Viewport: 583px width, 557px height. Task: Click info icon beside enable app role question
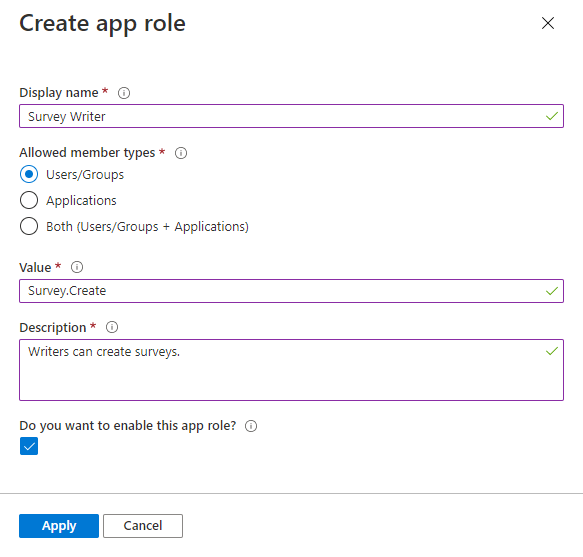251,426
